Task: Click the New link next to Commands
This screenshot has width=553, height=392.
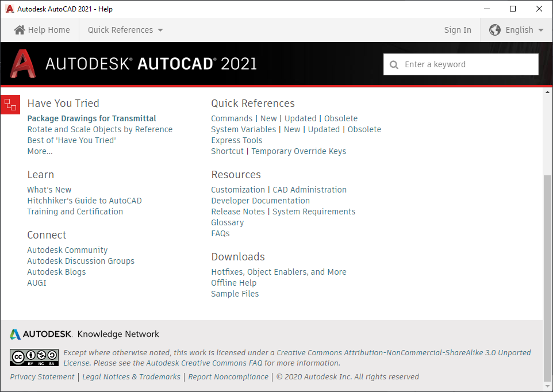Action: point(268,118)
